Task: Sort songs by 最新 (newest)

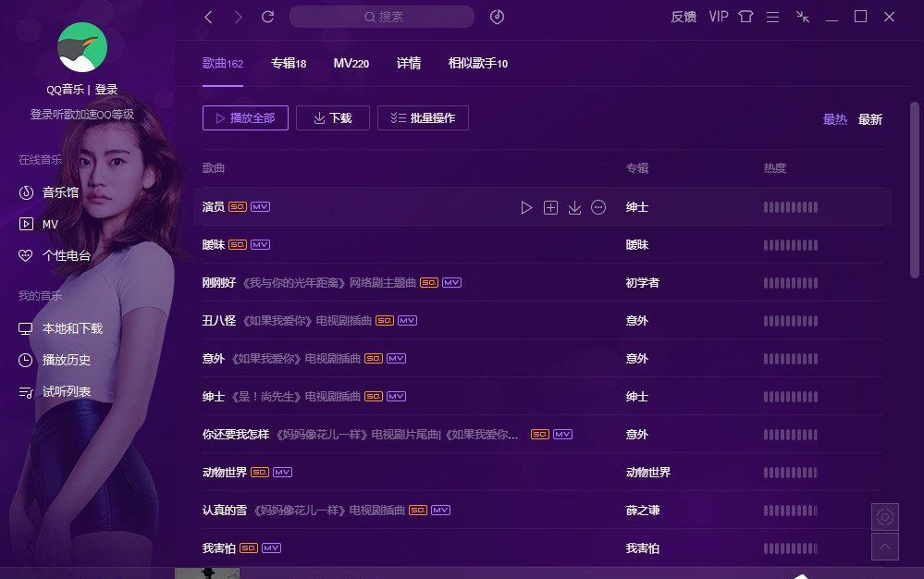Action: point(869,119)
